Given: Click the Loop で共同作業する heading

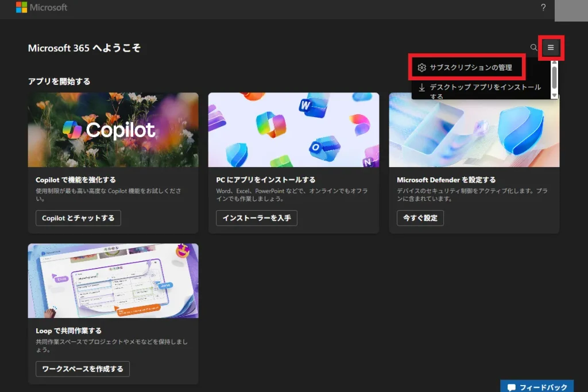Looking at the screenshot, I should (69, 331).
